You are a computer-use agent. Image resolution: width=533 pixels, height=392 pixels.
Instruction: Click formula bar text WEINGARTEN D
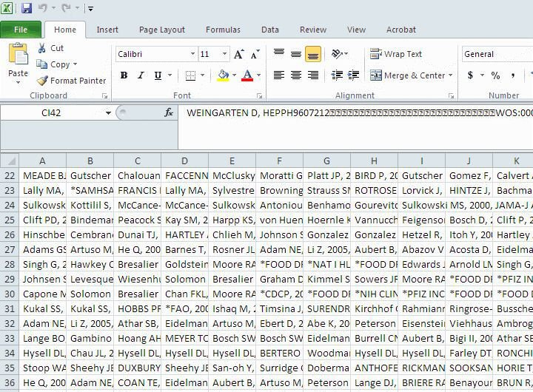222,112
